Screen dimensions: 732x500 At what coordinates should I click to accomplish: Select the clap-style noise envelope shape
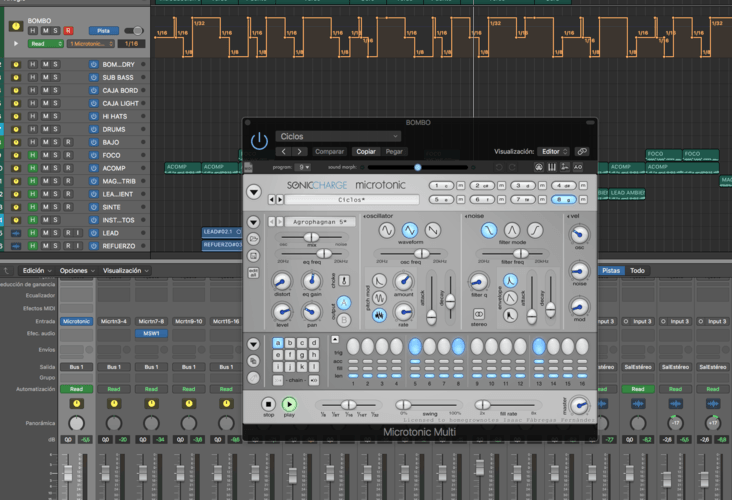tap(510, 315)
